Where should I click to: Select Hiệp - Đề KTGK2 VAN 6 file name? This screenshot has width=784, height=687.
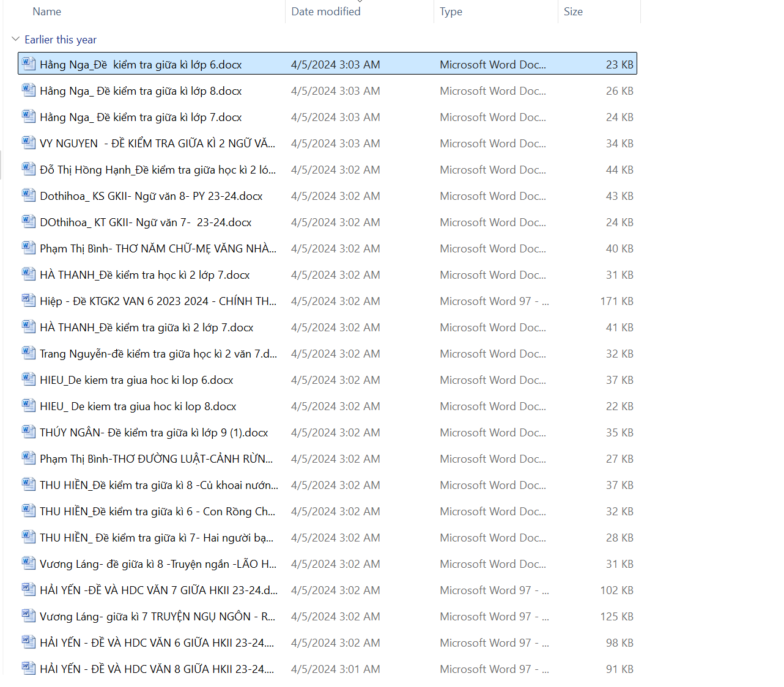(158, 301)
